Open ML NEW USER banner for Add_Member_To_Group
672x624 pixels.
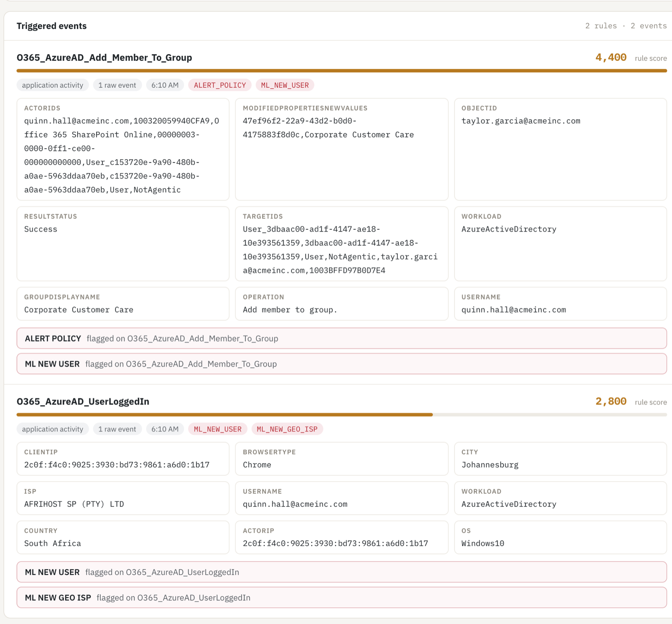[341, 364]
